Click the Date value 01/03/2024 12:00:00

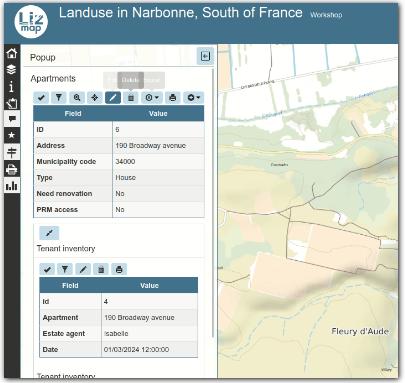click(137, 350)
